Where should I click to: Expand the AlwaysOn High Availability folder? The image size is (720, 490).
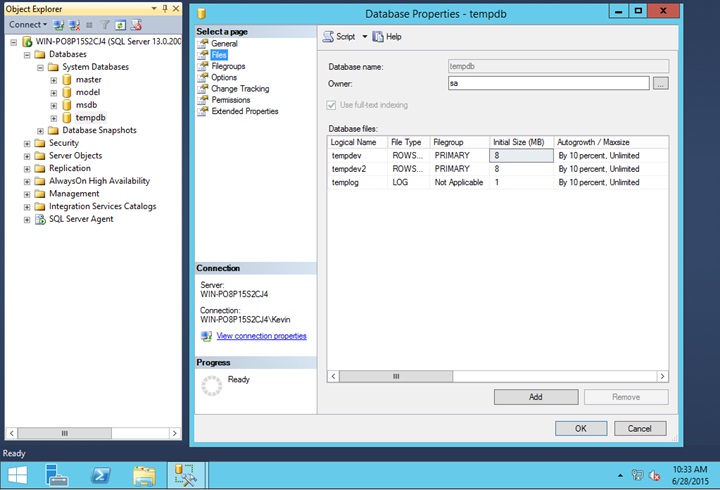pos(27,181)
